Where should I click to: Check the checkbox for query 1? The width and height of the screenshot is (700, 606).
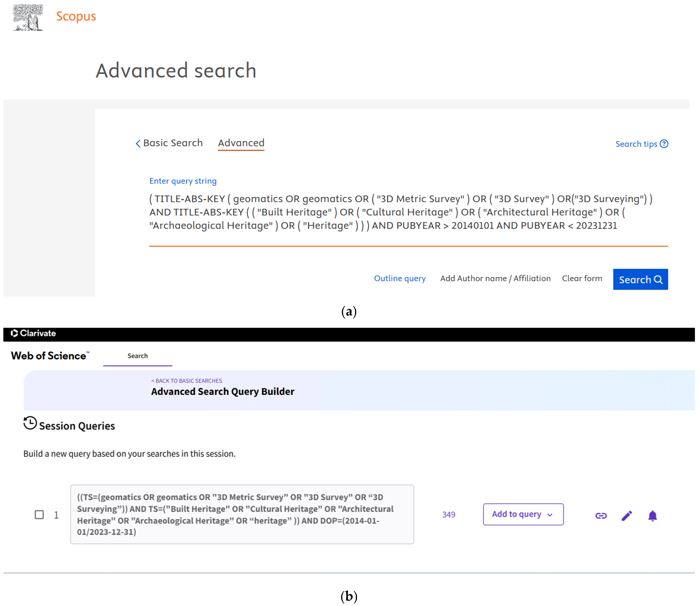tap(39, 515)
